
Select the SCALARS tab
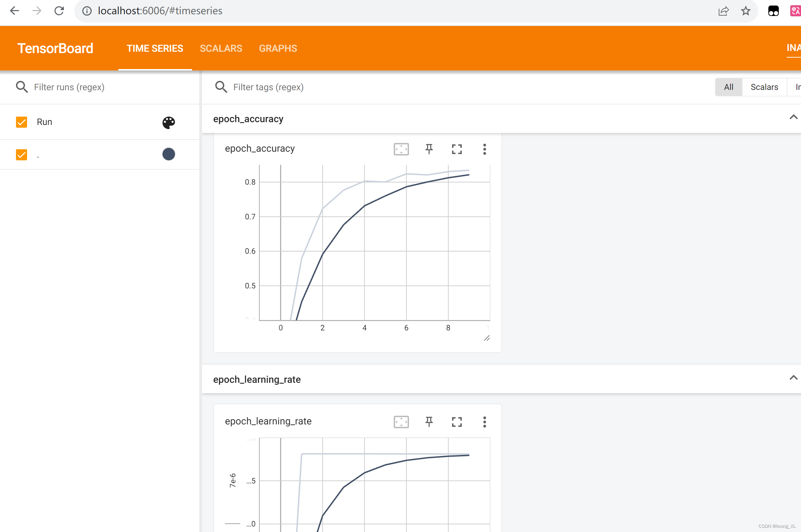[221, 48]
